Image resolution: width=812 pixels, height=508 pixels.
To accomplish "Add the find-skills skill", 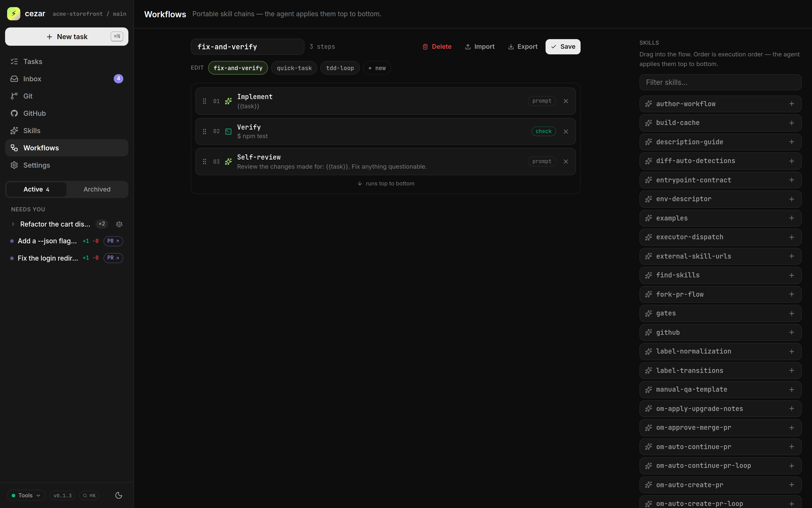I will 791,275.
